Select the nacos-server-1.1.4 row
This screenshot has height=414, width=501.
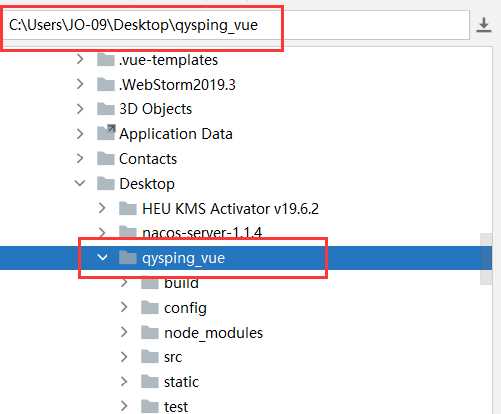(246, 233)
